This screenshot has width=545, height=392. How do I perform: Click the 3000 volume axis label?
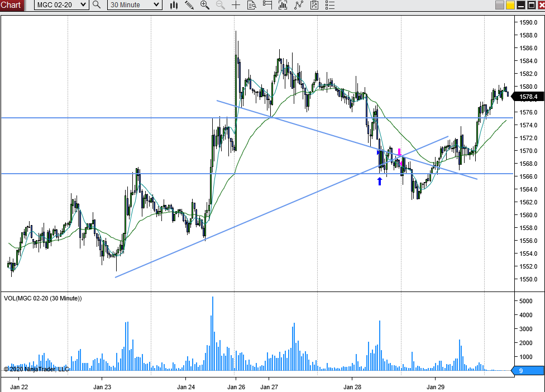tap(525, 329)
